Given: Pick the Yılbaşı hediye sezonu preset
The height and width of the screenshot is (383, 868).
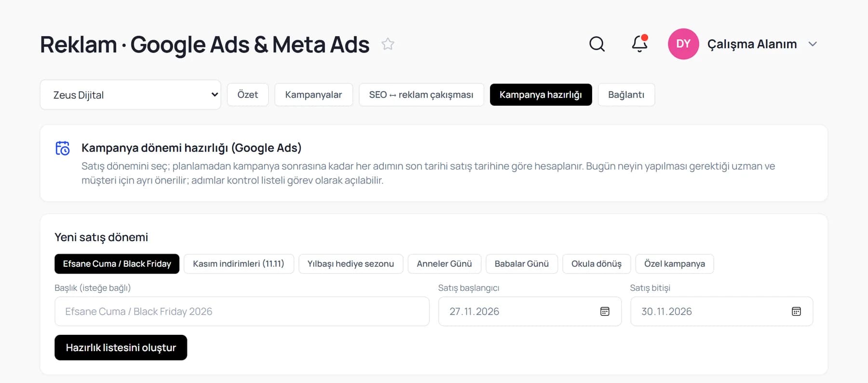Looking at the screenshot, I should click(x=351, y=264).
